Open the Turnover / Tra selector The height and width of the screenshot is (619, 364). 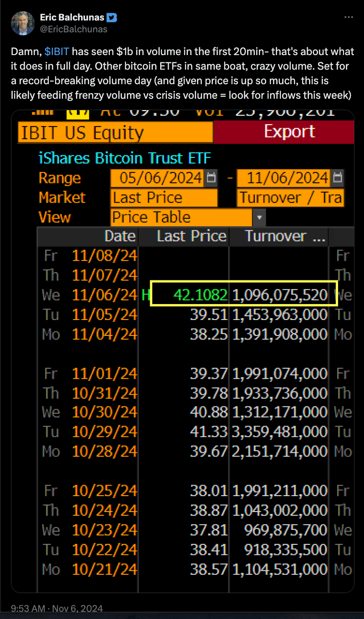click(290, 198)
